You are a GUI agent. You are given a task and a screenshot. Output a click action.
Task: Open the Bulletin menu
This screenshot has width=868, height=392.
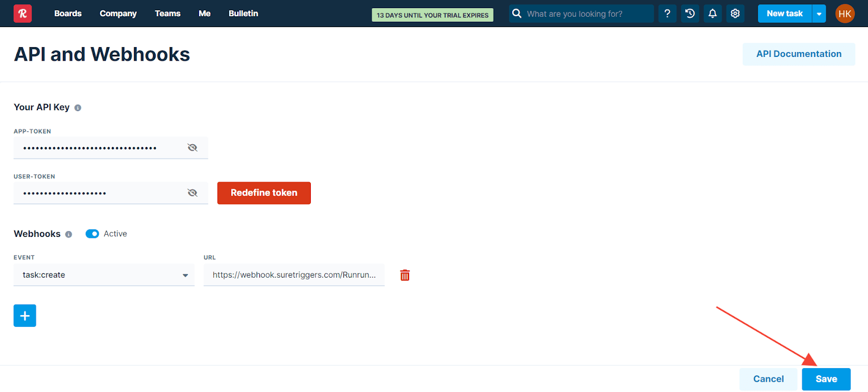pyautogui.click(x=244, y=14)
